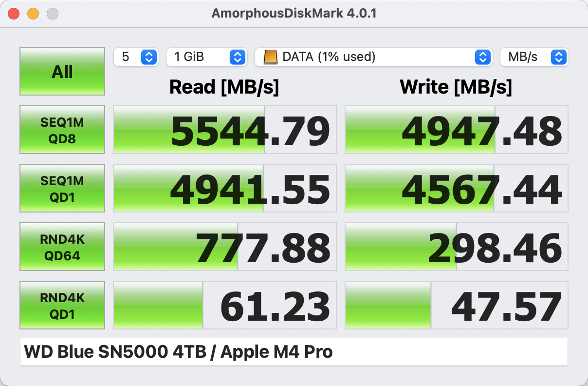The width and height of the screenshot is (588, 386).
Task: Run the RND4K QD1 benchmark
Action: pyautogui.click(x=62, y=305)
